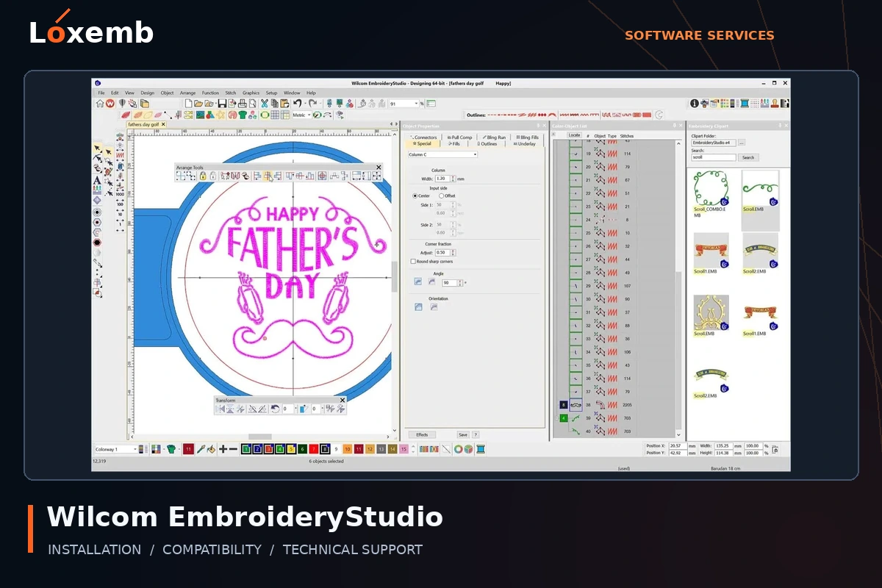Click the yellow locked padlock in Arrange Tools
This screenshot has width=882, height=588.
tap(203, 176)
